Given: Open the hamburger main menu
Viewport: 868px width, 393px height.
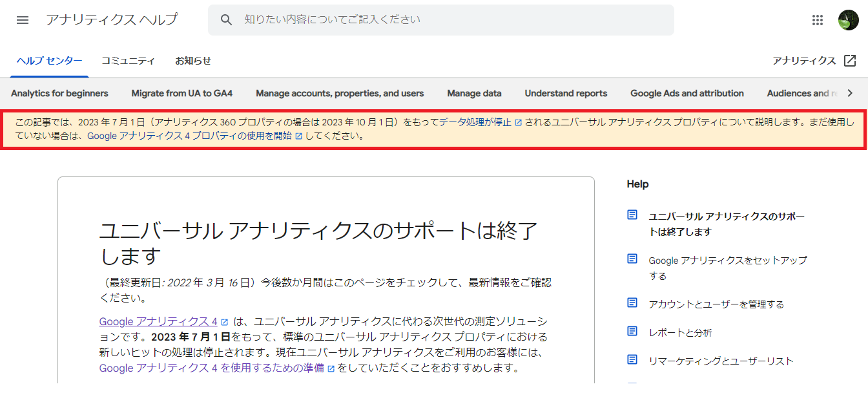Looking at the screenshot, I should pyautogui.click(x=23, y=20).
